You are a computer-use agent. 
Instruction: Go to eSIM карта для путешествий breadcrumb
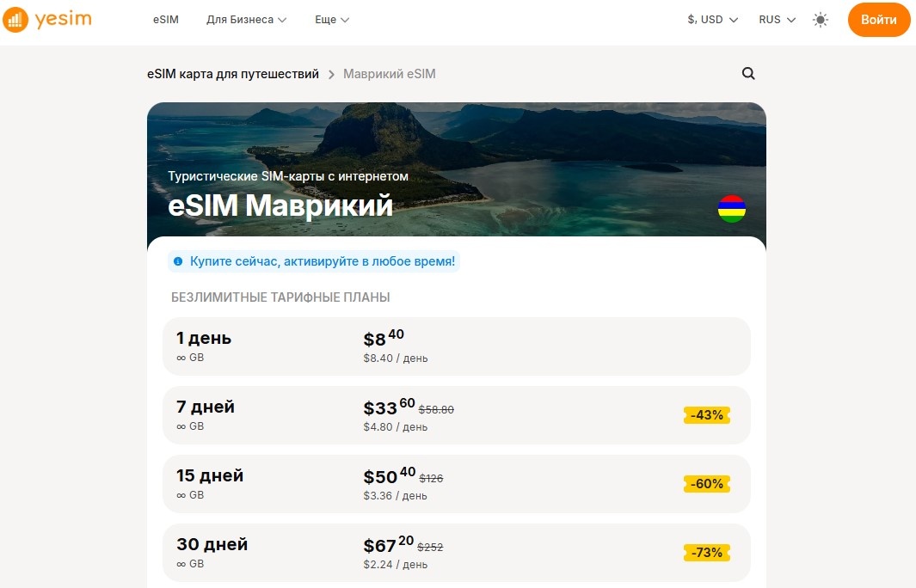pyautogui.click(x=232, y=74)
